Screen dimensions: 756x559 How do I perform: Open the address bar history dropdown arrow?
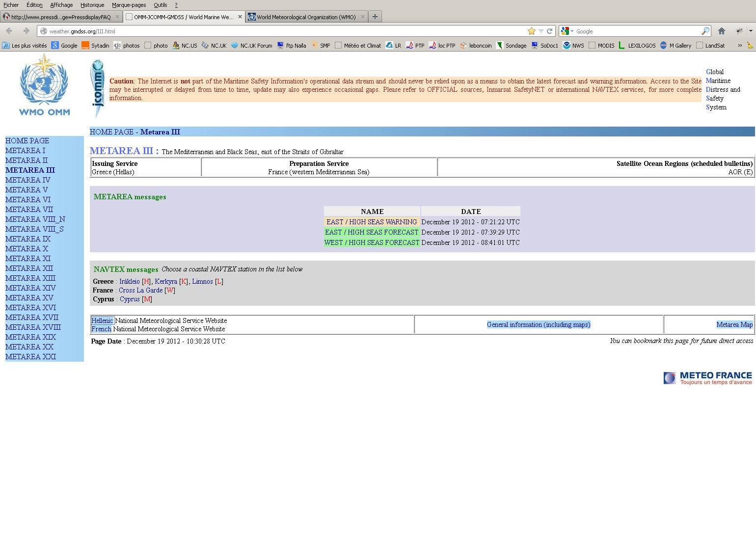point(541,31)
